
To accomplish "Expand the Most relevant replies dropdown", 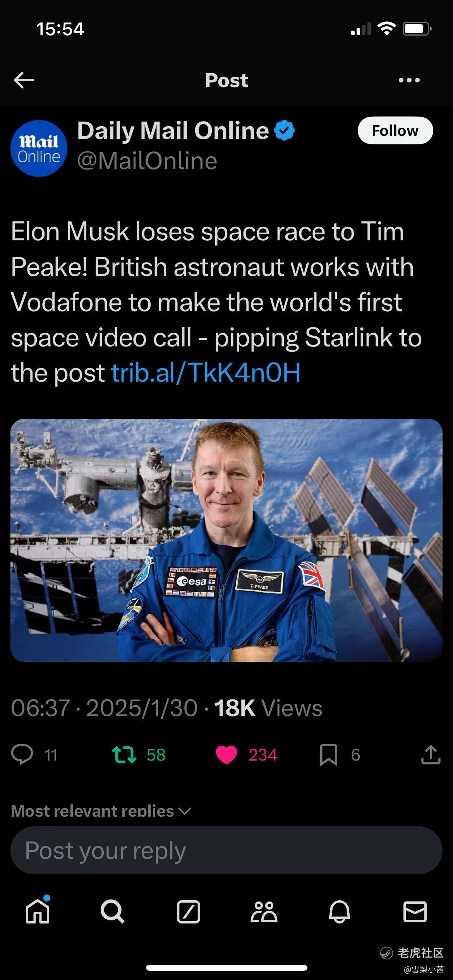I will point(101,810).
